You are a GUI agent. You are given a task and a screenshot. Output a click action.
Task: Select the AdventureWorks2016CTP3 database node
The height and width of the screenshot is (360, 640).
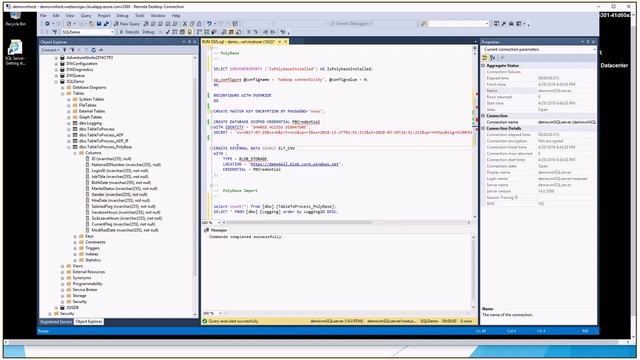[89, 58]
